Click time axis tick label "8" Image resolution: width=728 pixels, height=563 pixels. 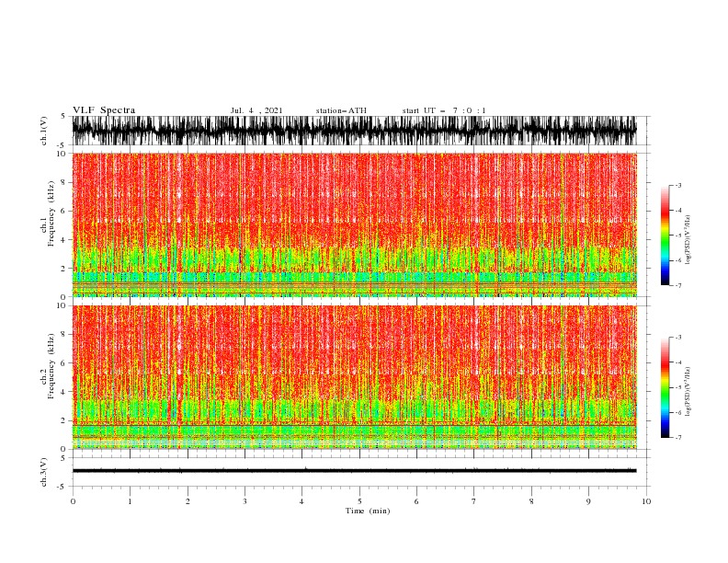[x=531, y=501]
